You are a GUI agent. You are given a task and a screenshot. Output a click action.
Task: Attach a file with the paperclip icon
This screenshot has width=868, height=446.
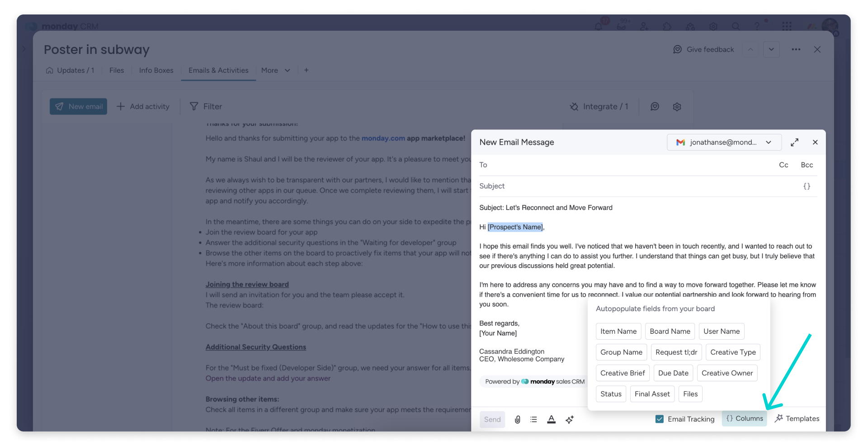point(517,419)
